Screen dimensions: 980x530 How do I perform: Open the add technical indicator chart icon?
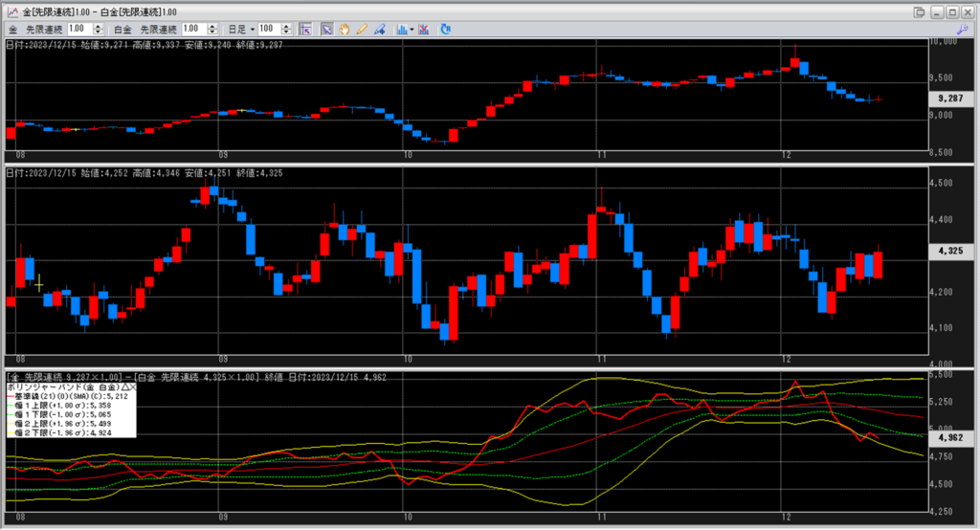(x=401, y=29)
